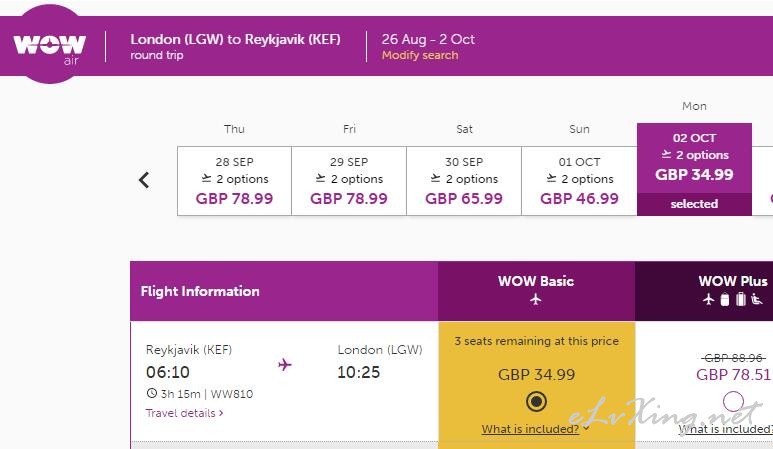Click the small carry-on bag icon under WOW Plus
Image resolution: width=773 pixels, height=449 pixels.
[725, 299]
